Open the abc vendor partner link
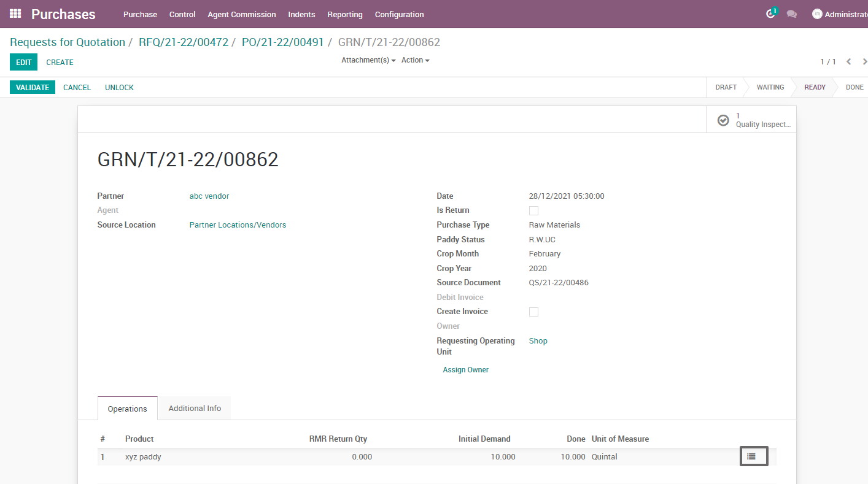 pyautogui.click(x=209, y=196)
